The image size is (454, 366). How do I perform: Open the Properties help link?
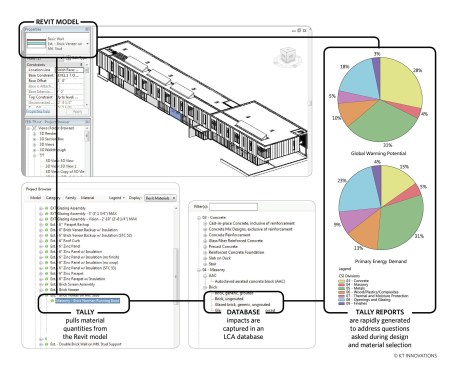(x=38, y=112)
